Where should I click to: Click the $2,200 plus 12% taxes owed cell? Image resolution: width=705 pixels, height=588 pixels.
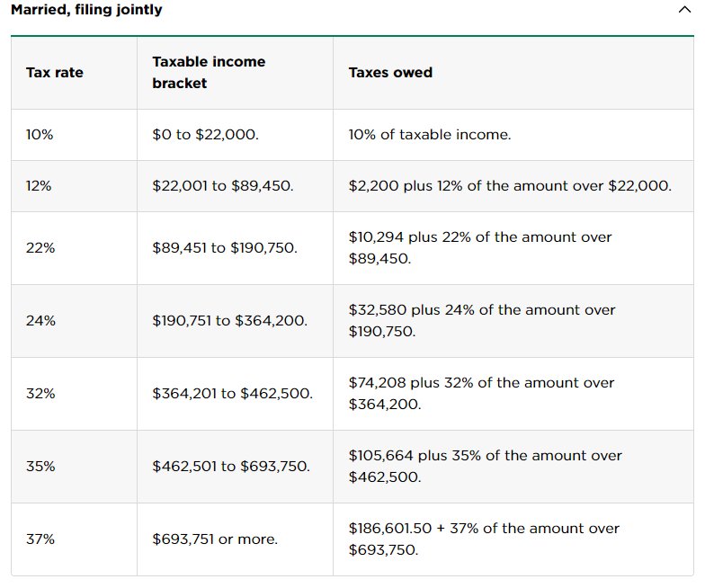point(513,186)
